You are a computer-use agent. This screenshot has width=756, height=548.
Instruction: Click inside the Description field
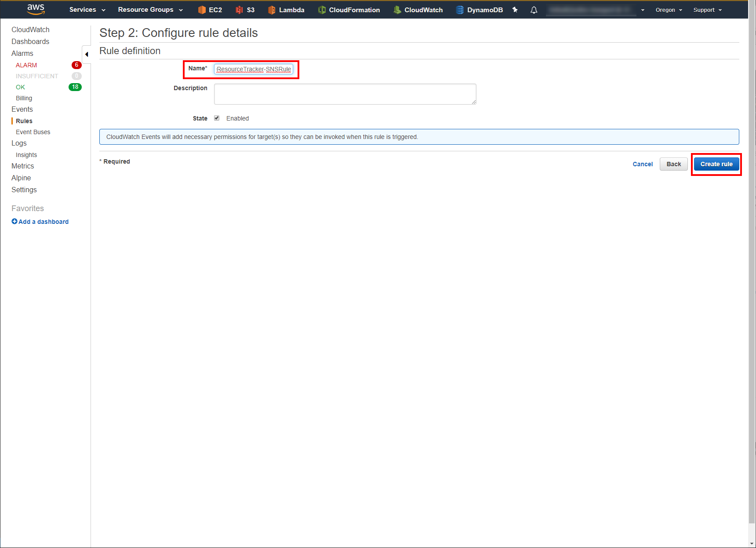pyautogui.click(x=345, y=94)
